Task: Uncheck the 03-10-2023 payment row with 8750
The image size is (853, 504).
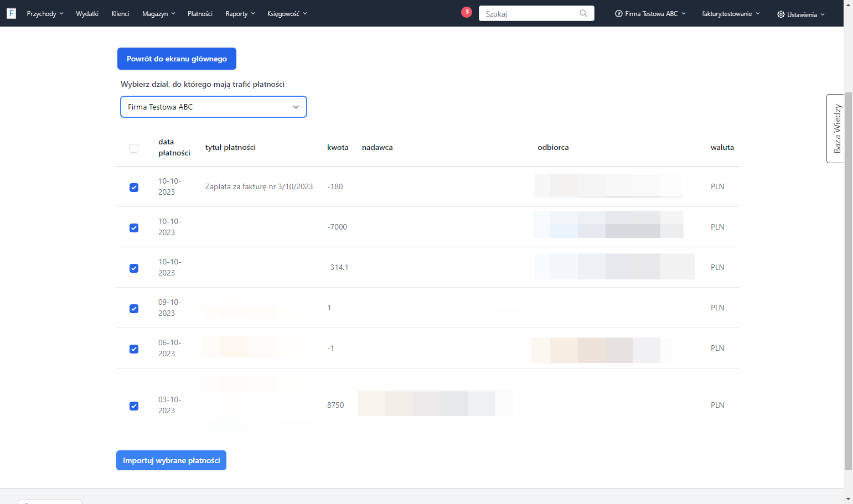Action: pos(134,406)
